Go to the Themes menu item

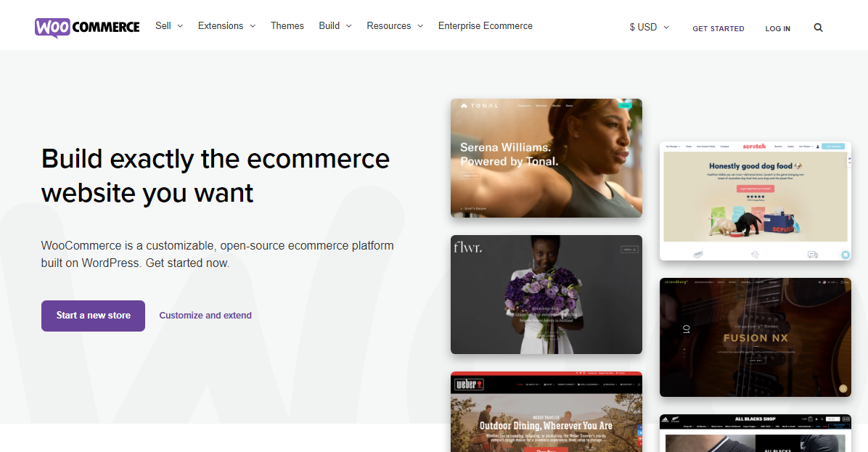click(x=287, y=26)
